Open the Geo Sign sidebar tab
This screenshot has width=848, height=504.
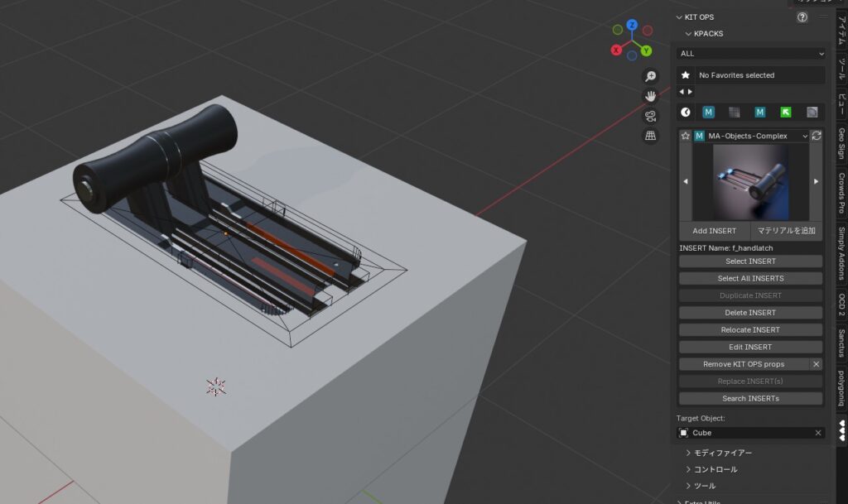tap(841, 143)
